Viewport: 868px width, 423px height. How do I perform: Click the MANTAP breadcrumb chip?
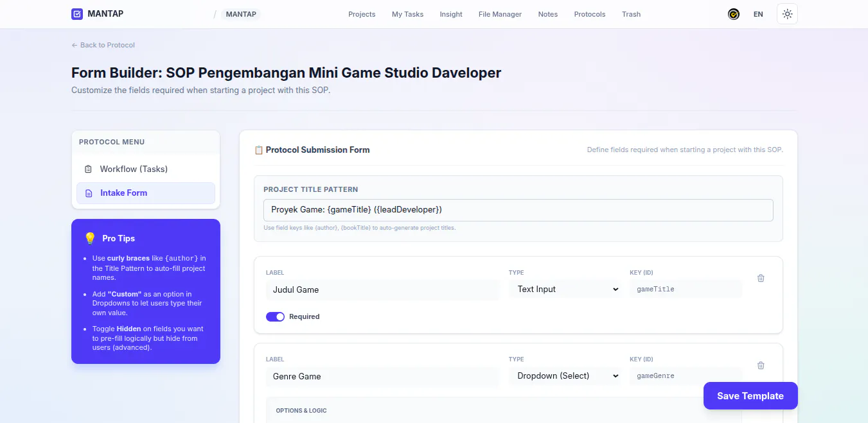(241, 14)
